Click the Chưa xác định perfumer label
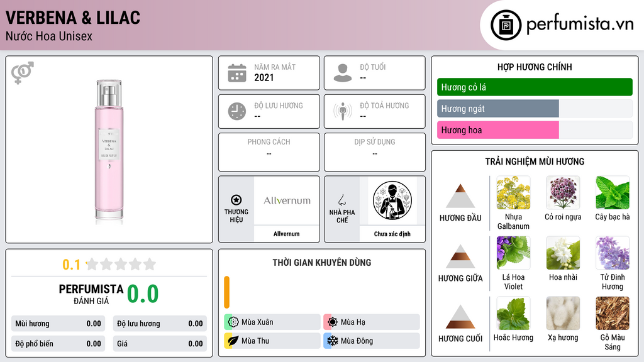This screenshot has width=644, height=362. point(392,234)
